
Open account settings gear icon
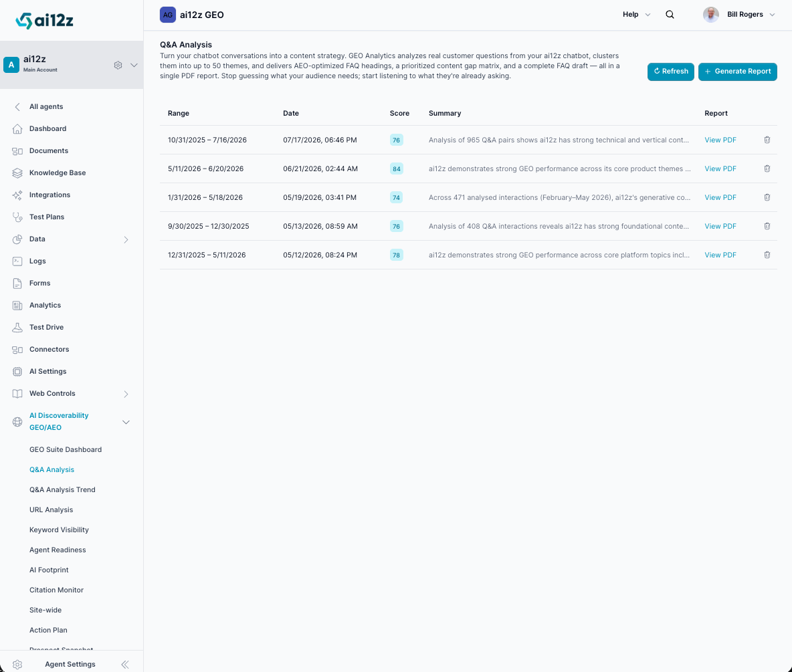[118, 65]
